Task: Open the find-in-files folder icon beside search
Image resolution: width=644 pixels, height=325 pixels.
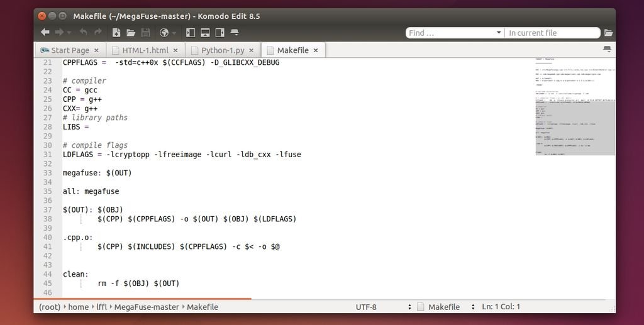Action: point(608,33)
